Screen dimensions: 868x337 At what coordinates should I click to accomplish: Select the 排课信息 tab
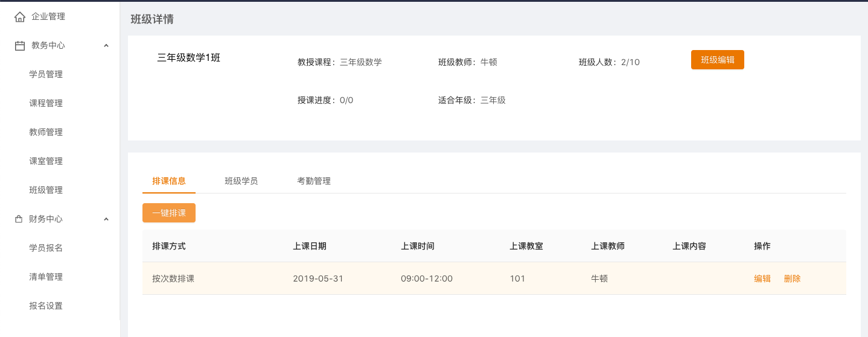coord(169,181)
